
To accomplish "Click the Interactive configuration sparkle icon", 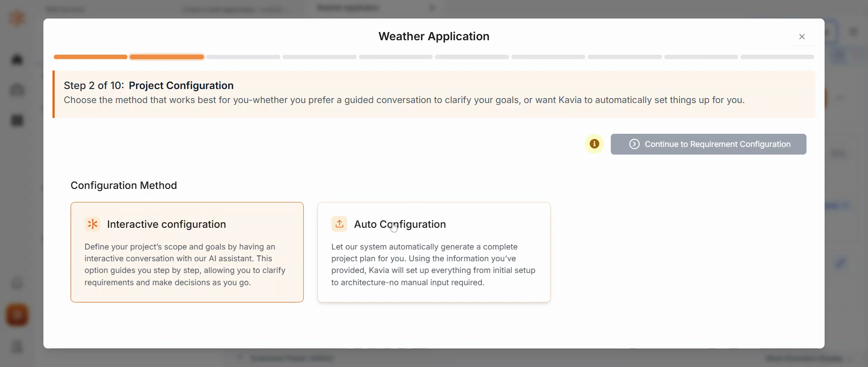I will point(92,224).
